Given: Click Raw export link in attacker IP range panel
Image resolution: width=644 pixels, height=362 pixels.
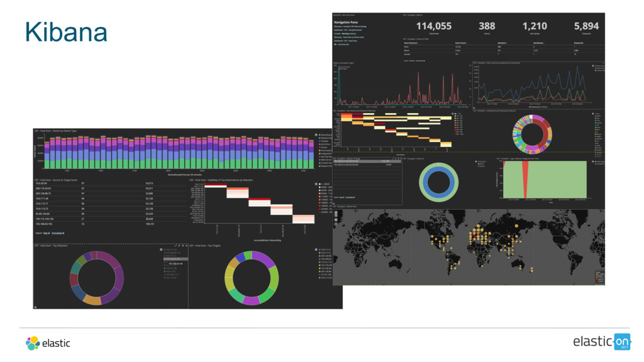Looking at the screenshot, I should (342, 197).
